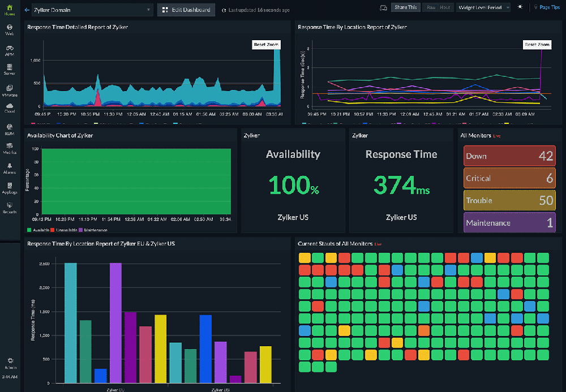
Task: Switch theme with the sun icon
Action: [x=520, y=7]
